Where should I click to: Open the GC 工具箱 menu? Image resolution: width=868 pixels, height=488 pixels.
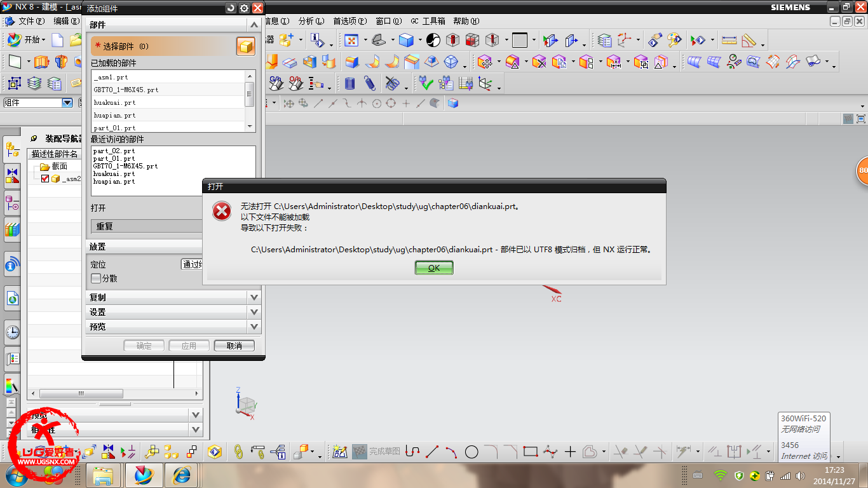(x=428, y=21)
